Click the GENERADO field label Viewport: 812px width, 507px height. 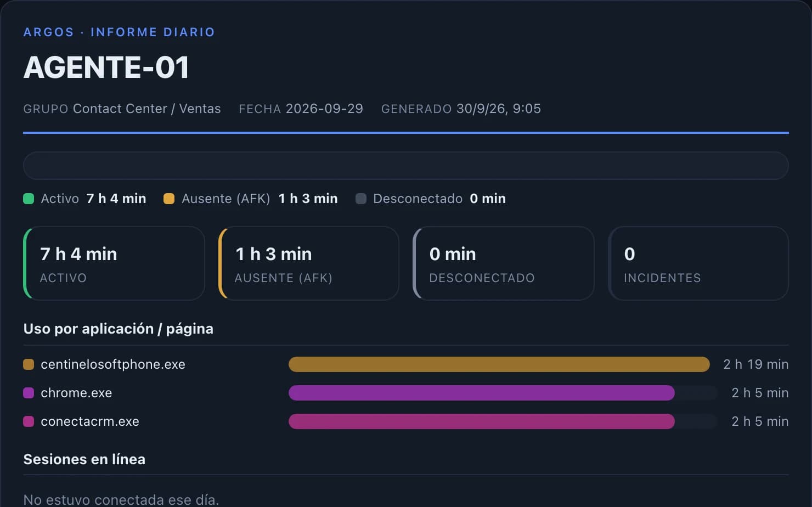point(416,109)
